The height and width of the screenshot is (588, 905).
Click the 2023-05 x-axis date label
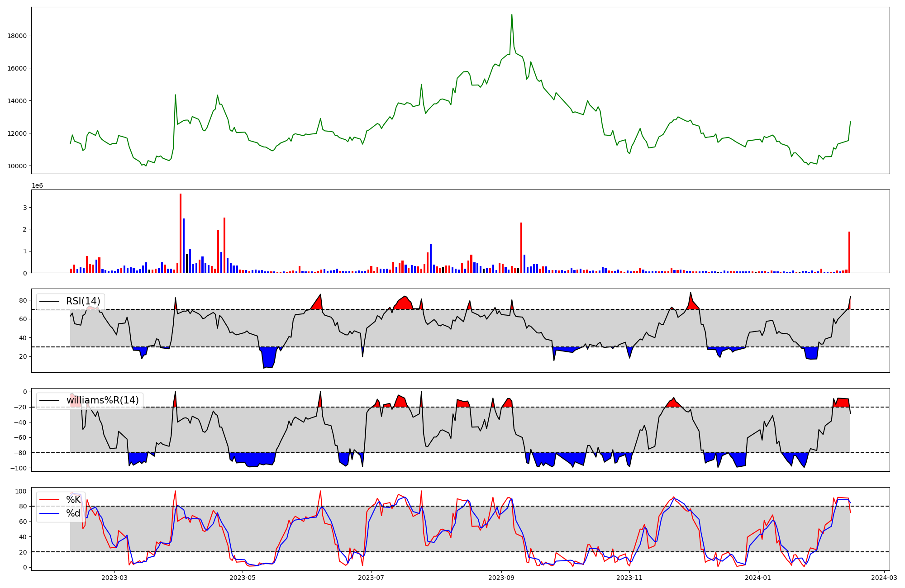[x=243, y=578]
